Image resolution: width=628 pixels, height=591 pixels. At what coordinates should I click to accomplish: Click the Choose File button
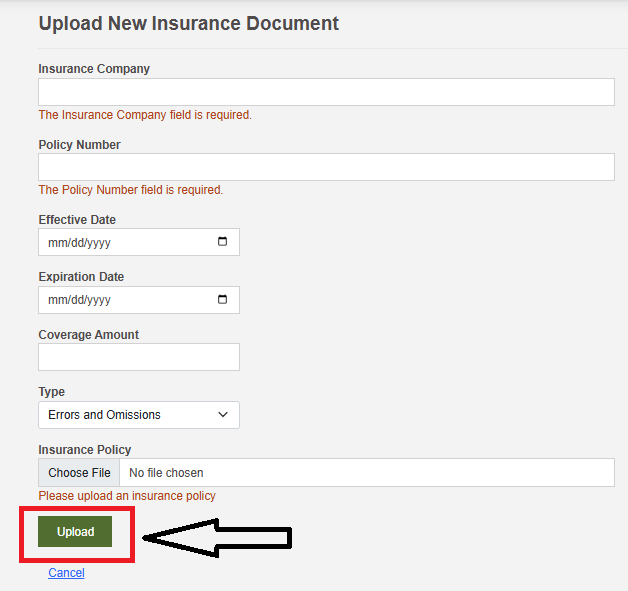(79, 472)
